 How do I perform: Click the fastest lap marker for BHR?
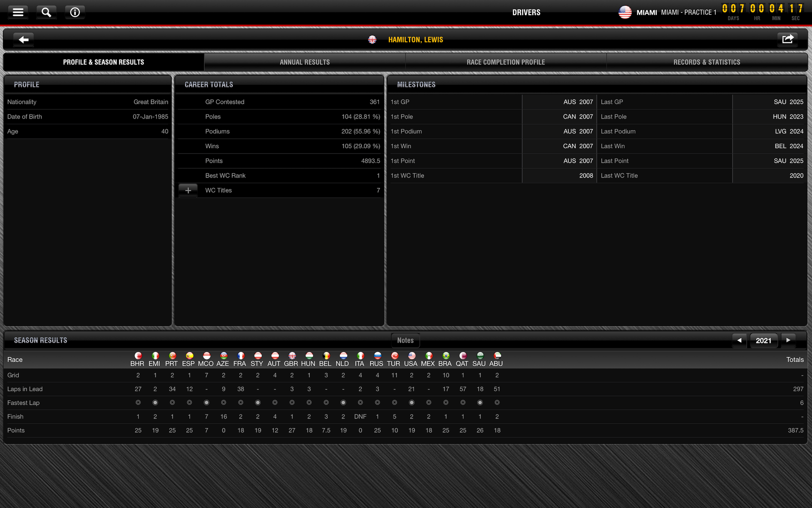click(138, 402)
